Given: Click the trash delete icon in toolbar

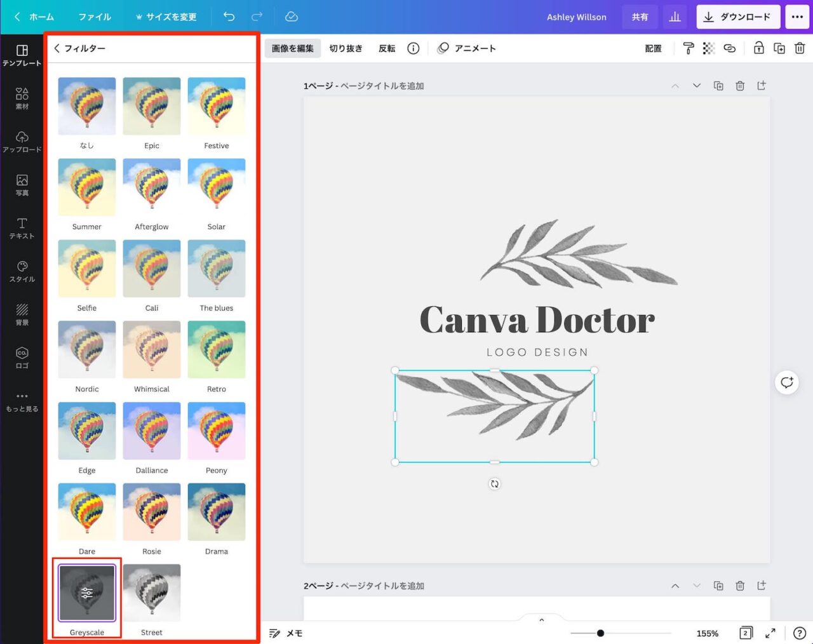Looking at the screenshot, I should pyautogui.click(x=800, y=48).
